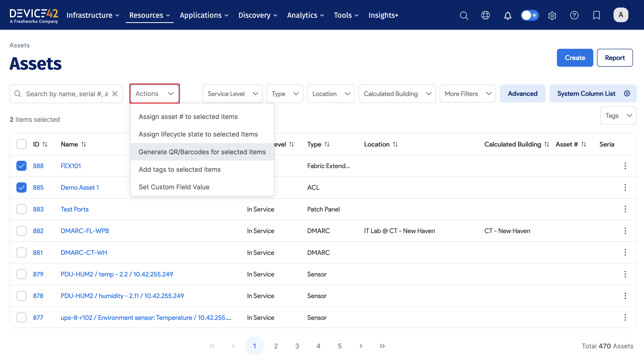
Task: Click the blue Create button
Action: tap(574, 58)
